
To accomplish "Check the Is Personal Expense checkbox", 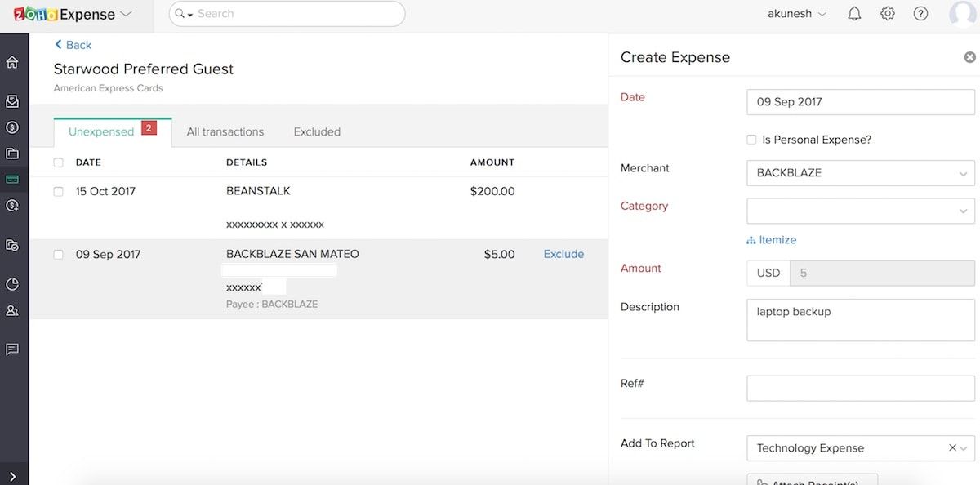I will [751, 140].
